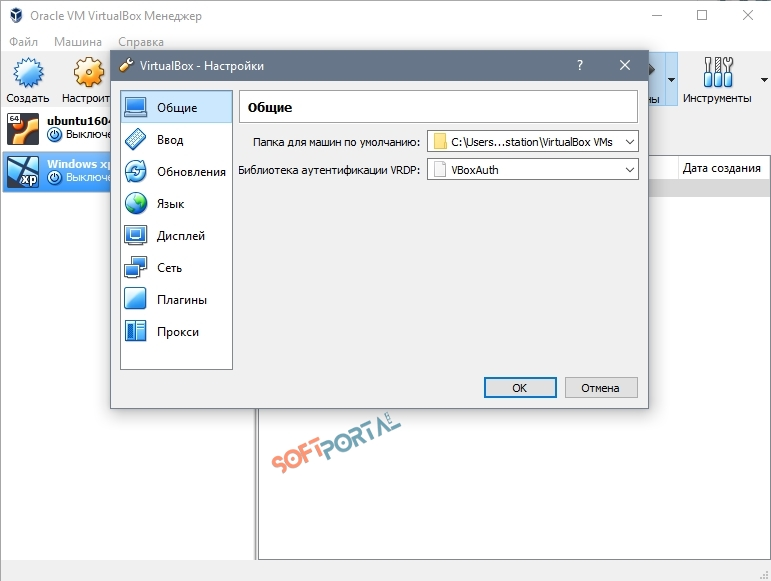Screen dimensions: 771x581
Task: Click the Инструменты tools icon
Action: point(718,72)
